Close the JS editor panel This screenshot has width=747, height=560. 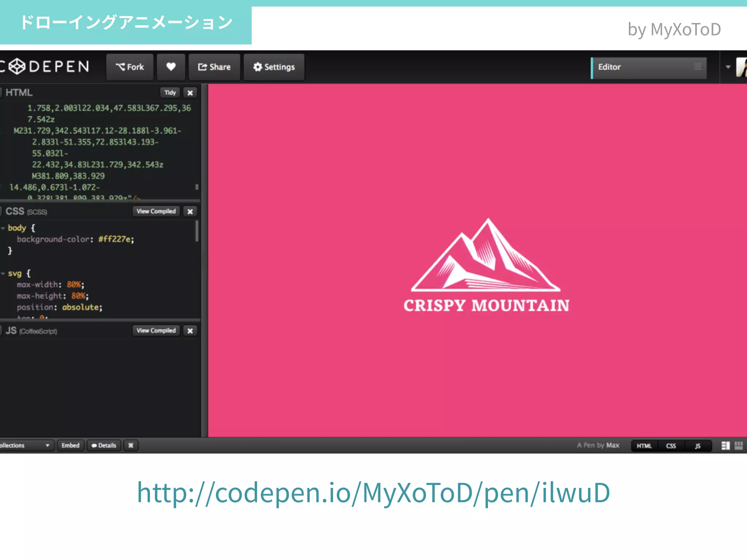(190, 331)
